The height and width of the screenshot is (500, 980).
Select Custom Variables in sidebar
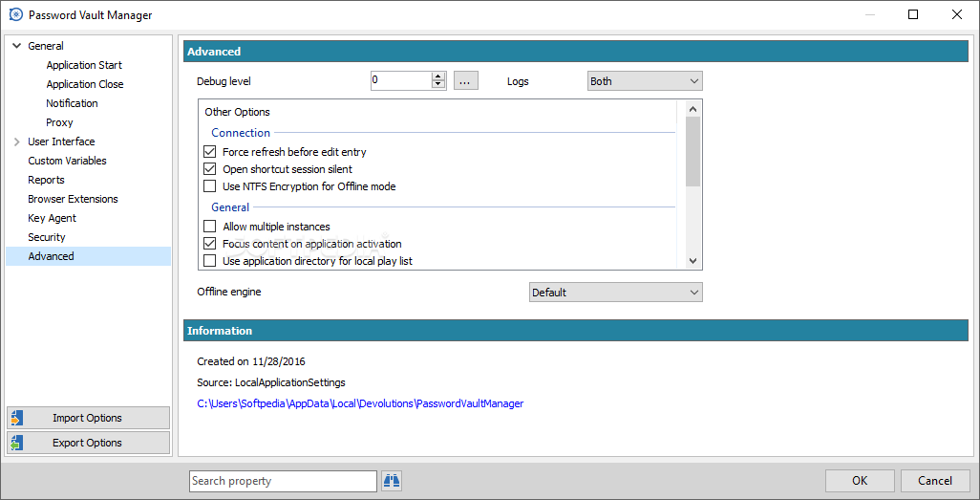click(68, 161)
